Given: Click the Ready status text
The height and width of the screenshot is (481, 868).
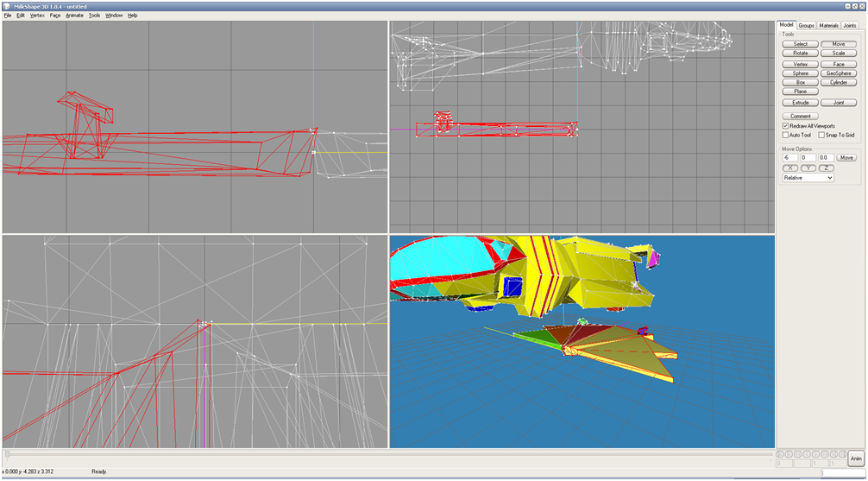Looking at the screenshot, I should coord(99,472).
